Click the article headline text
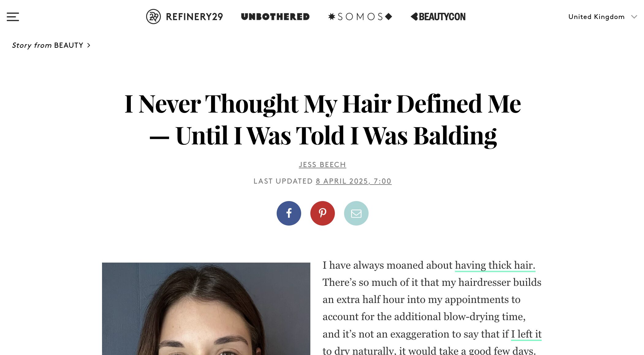This screenshot has height=355, width=644. pos(322,120)
